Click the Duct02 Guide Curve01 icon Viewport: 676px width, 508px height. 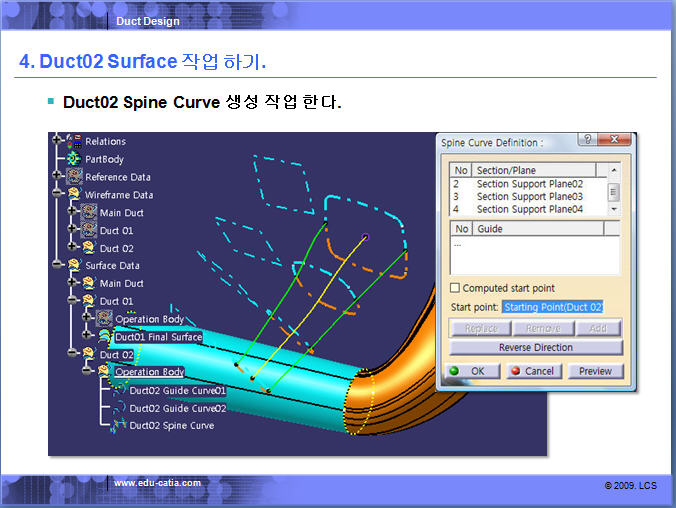[119, 390]
